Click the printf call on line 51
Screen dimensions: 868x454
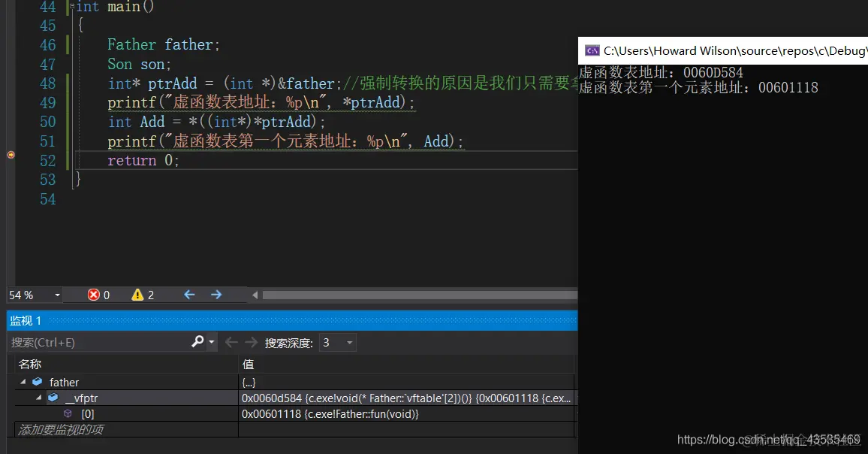[285, 141]
